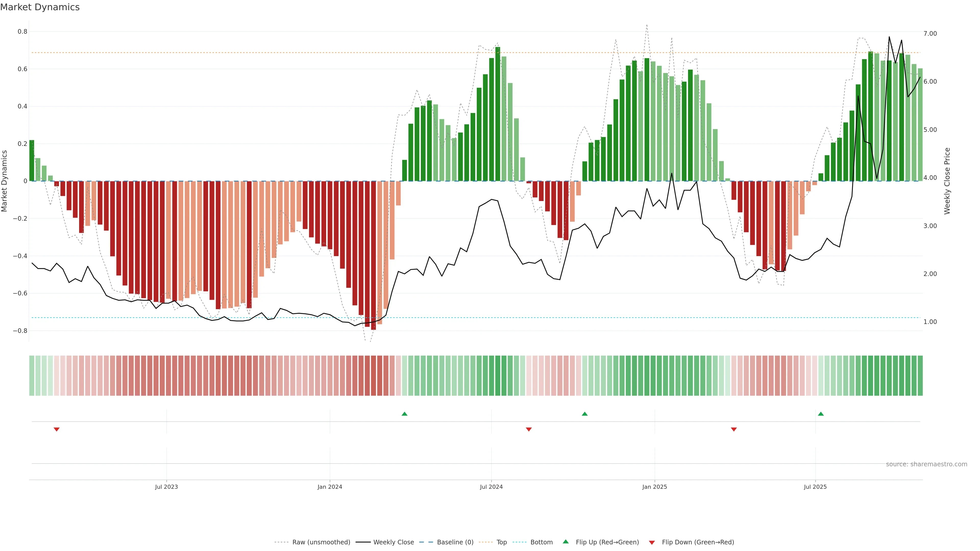Click the Weekly Close Price axis title

coord(947,181)
